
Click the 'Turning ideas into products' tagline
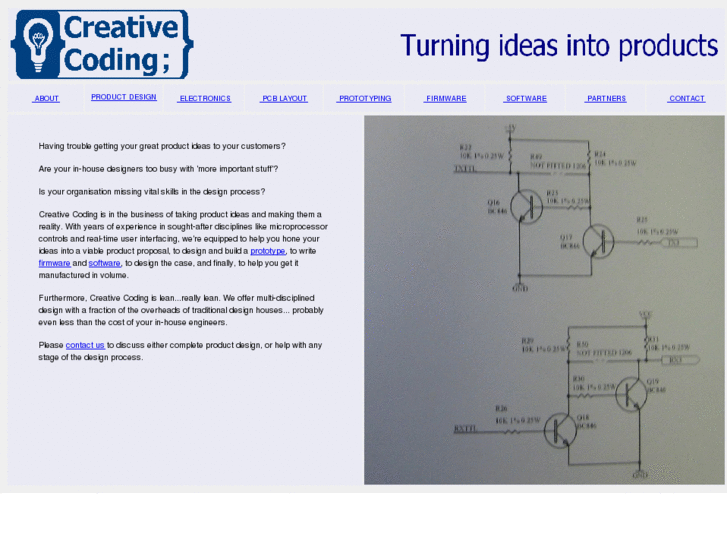coord(559,45)
